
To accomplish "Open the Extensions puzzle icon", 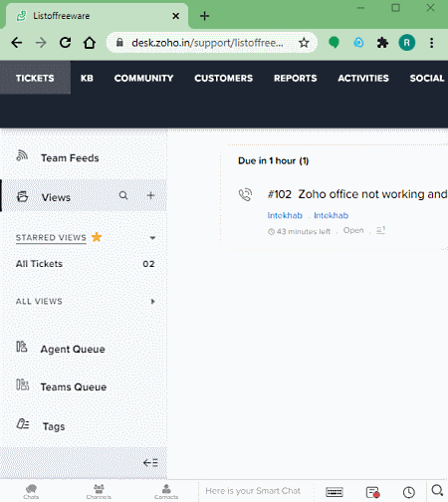I will [382, 43].
